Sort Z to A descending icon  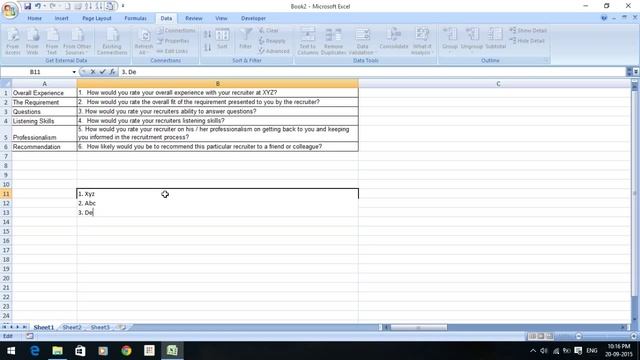click(x=207, y=47)
